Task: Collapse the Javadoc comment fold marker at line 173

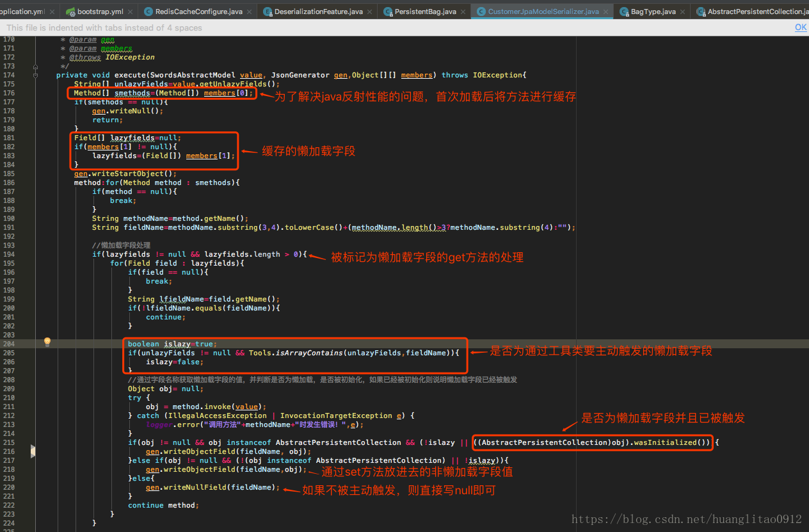Action: (36, 66)
